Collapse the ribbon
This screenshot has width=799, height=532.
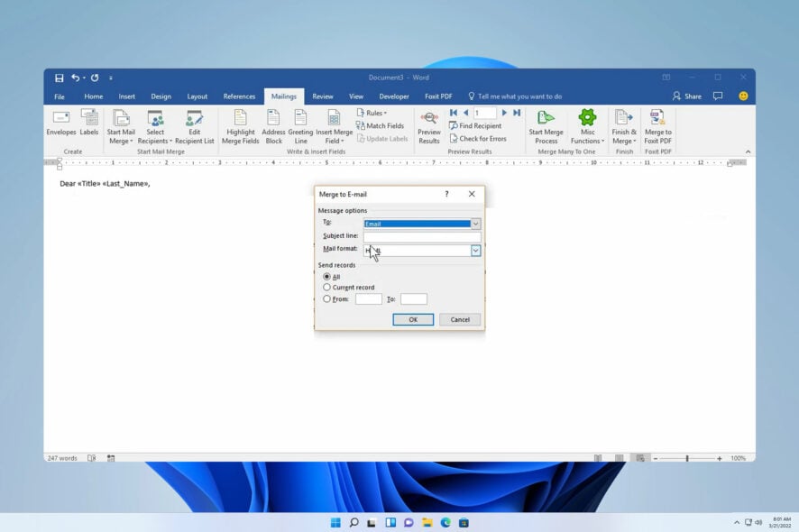click(748, 151)
